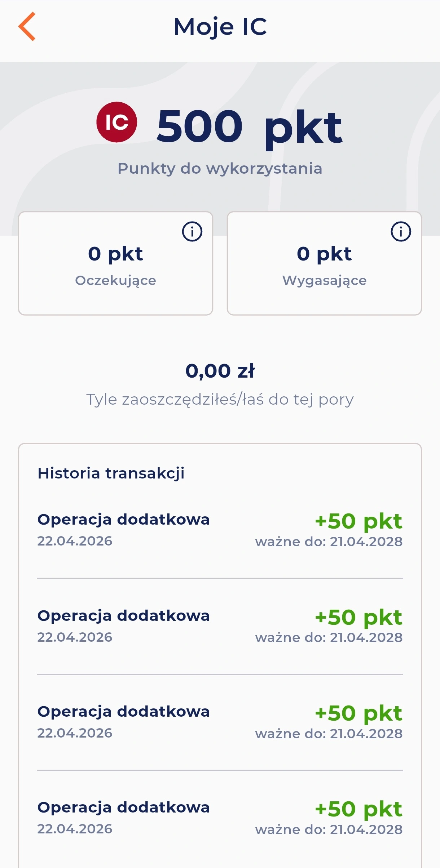This screenshot has height=868, width=440.
Task: Open the fourth Operacja dodatkowa transaction
Action: coord(123,817)
